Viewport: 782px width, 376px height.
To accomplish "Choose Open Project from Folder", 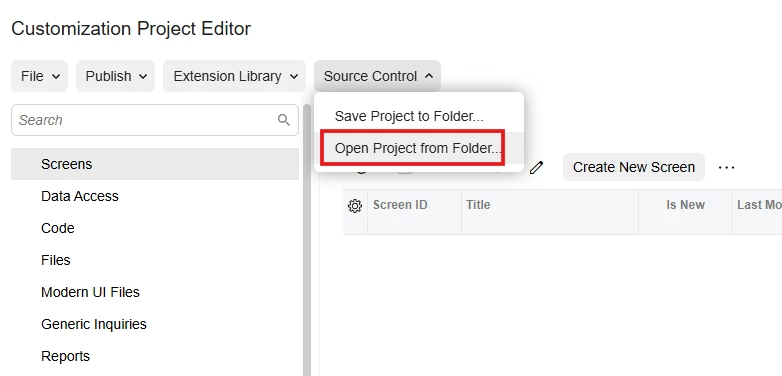I will (418, 148).
